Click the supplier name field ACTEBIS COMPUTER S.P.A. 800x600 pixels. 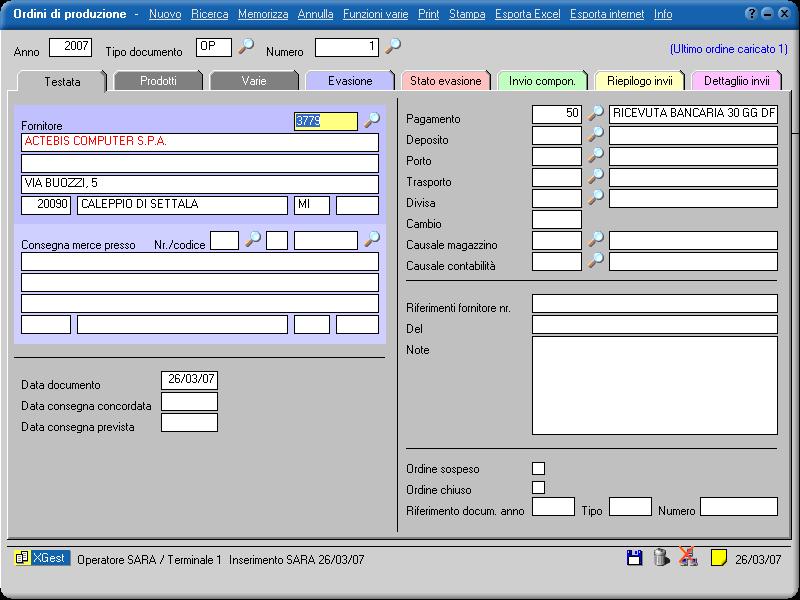click(x=200, y=142)
